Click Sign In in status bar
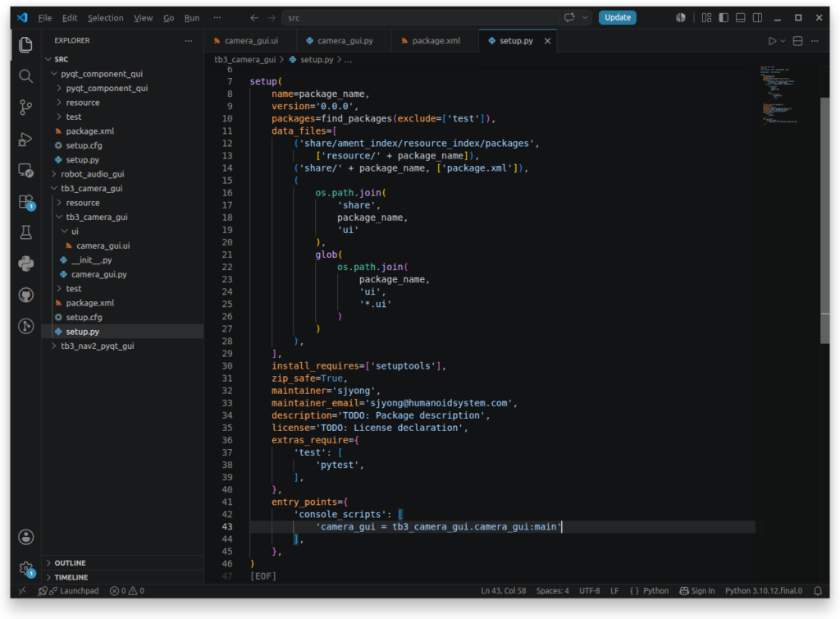The width and height of the screenshot is (840, 619). (x=697, y=590)
